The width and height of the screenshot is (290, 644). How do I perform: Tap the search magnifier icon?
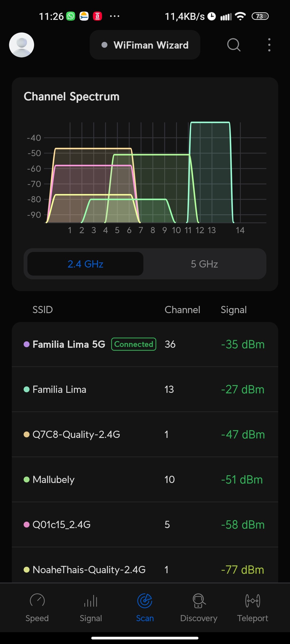click(x=234, y=45)
